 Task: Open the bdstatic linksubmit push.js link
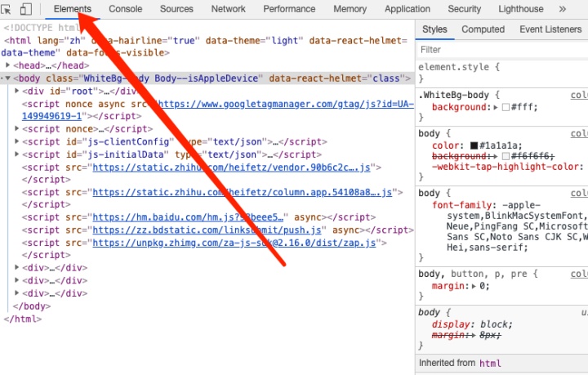pyautogui.click(x=207, y=230)
